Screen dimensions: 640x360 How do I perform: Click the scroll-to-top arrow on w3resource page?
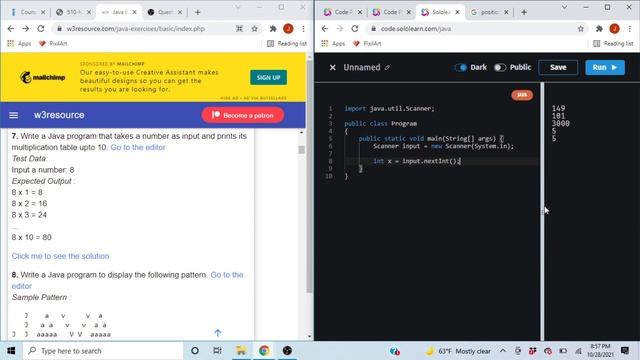[218, 333]
